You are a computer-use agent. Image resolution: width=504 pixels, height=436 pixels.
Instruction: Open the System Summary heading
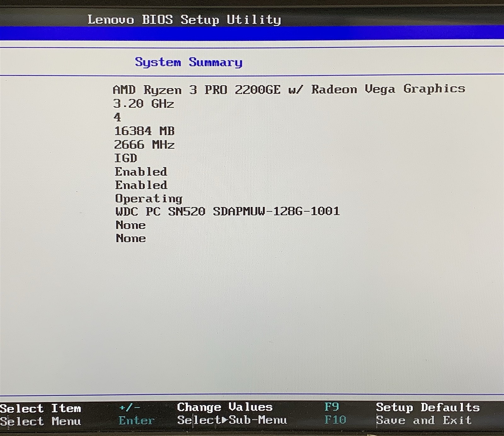pyautogui.click(x=189, y=62)
